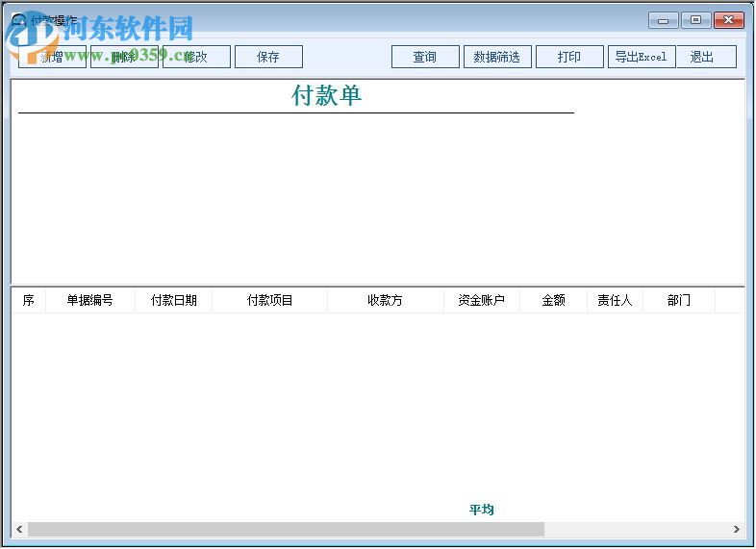
Task: Click the 收款方 column header
Action: 386,300
